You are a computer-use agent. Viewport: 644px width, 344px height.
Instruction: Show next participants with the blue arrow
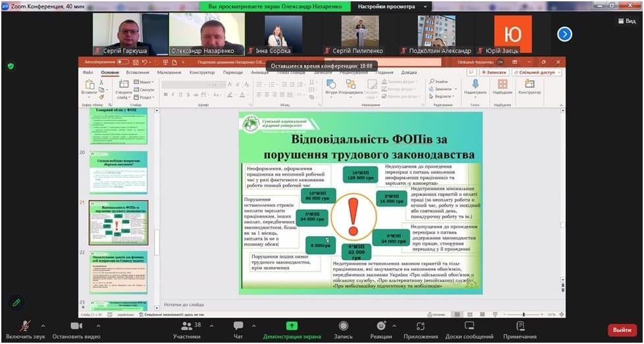click(564, 34)
